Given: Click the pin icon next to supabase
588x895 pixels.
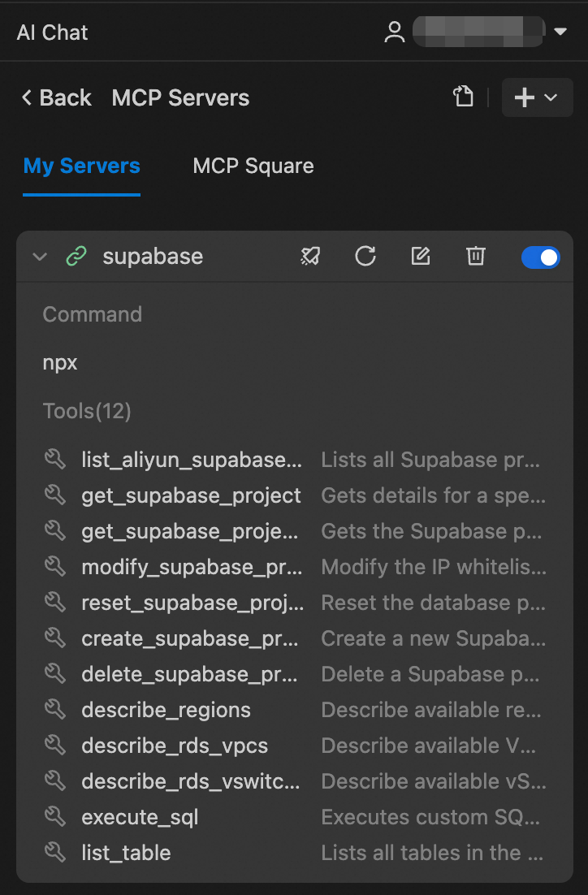Looking at the screenshot, I should [x=310, y=257].
